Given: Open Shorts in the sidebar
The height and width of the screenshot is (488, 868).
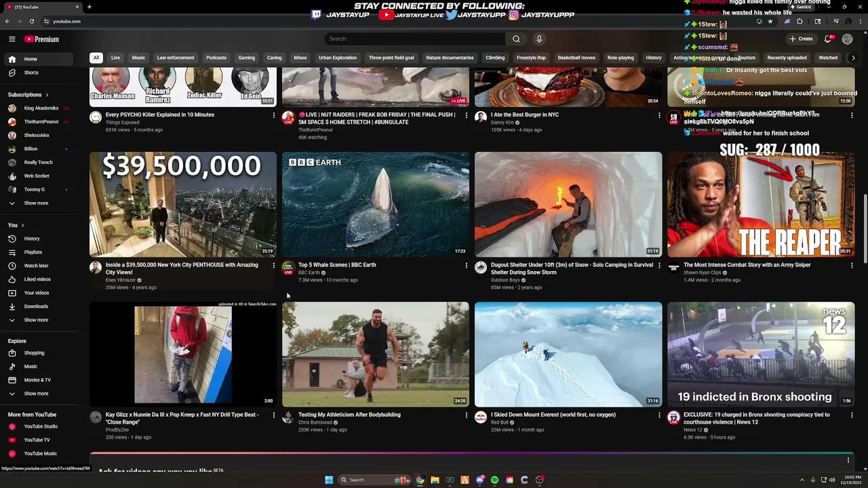Looking at the screenshot, I should [x=39, y=73].
